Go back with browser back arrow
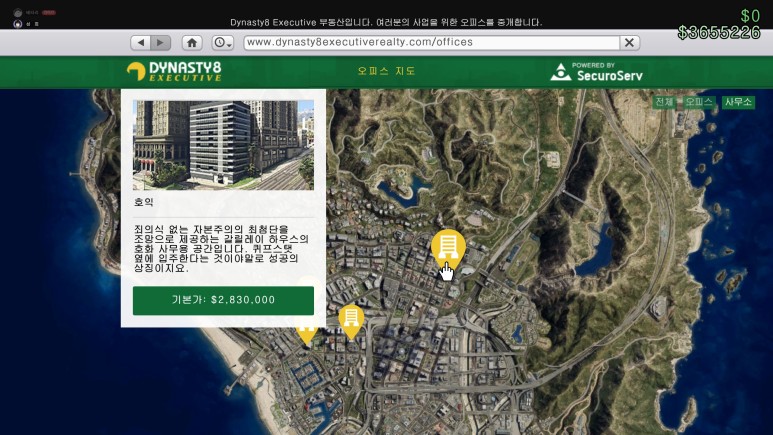This screenshot has height=435, width=773. point(141,42)
